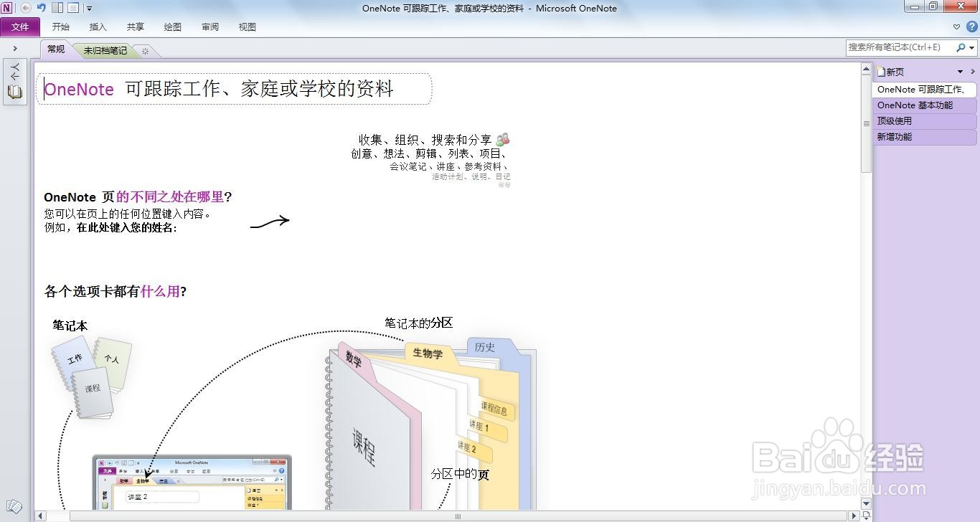Click the unfiled notes icon at bottom left
Screen dimensions: 980x522
14,507
